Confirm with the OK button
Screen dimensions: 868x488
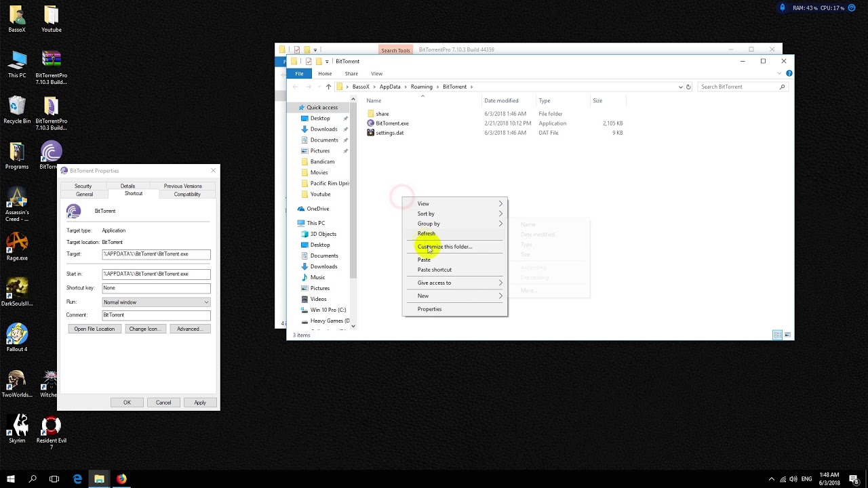(x=127, y=403)
